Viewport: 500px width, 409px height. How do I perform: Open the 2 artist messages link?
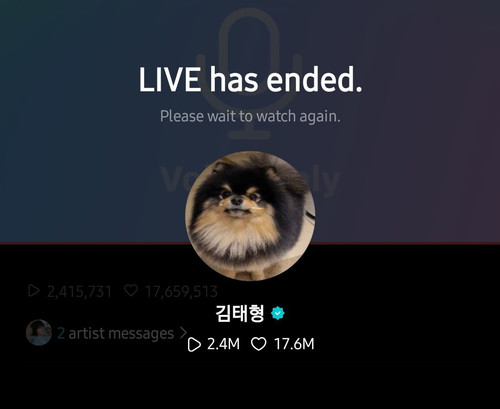[116, 333]
